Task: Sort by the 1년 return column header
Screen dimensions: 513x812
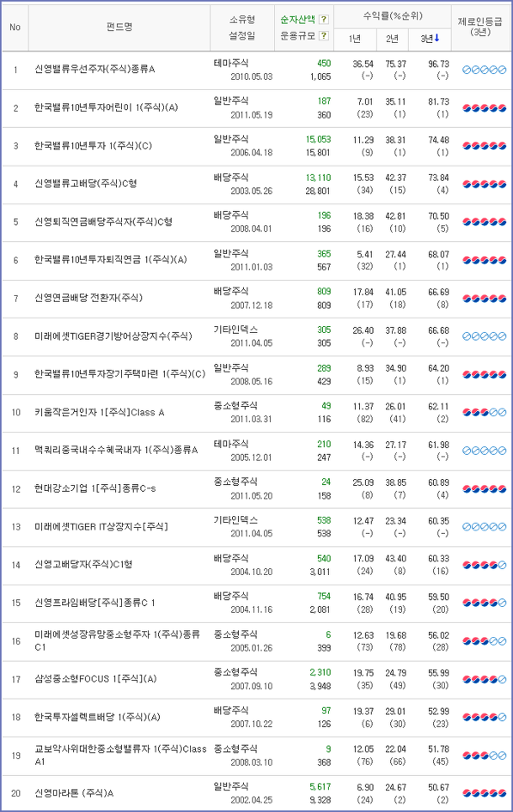Action: point(355,39)
